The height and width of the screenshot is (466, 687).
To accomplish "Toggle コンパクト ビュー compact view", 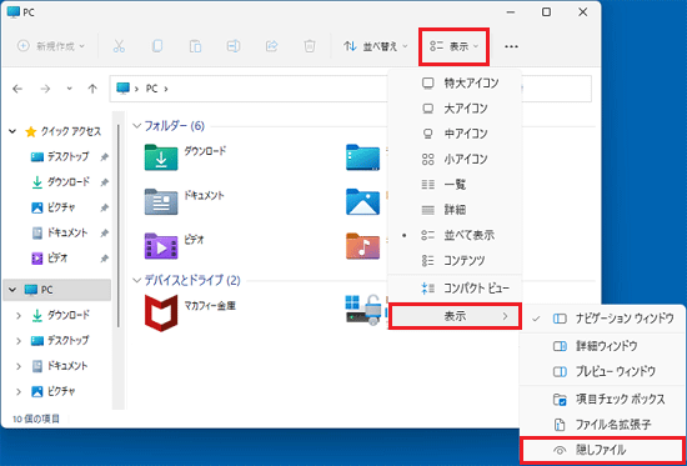I will pyautogui.click(x=455, y=289).
